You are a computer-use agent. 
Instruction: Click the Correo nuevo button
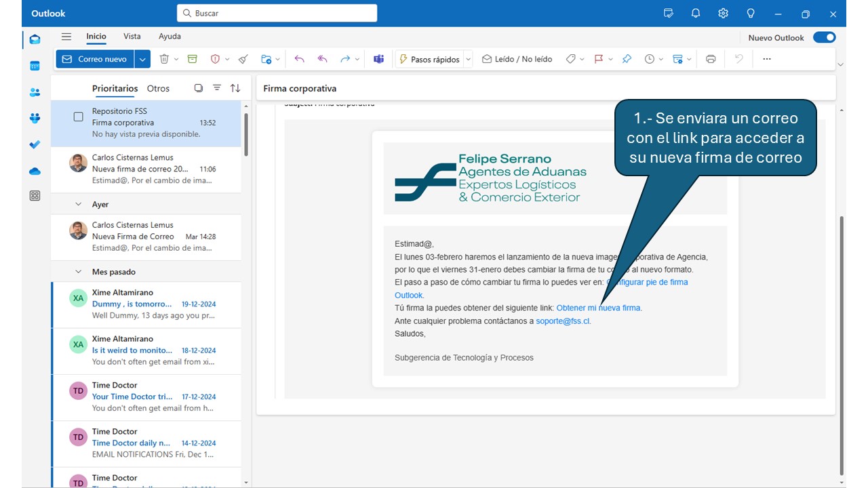(95, 59)
